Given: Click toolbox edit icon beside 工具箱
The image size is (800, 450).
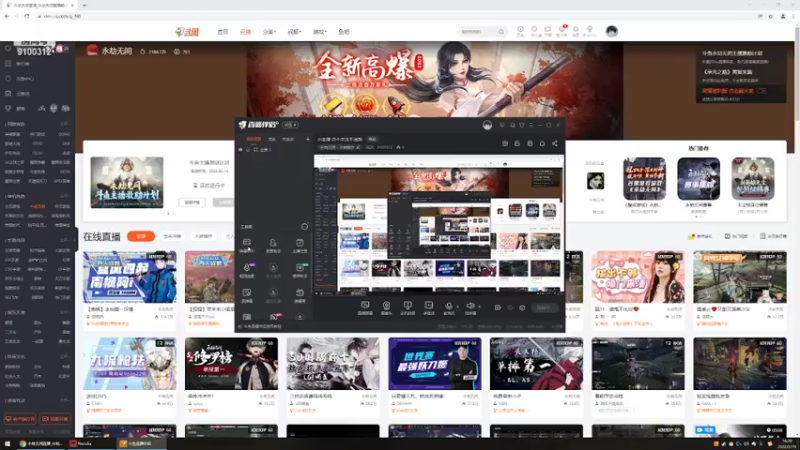Looking at the screenshot, I should coord(305,226).
